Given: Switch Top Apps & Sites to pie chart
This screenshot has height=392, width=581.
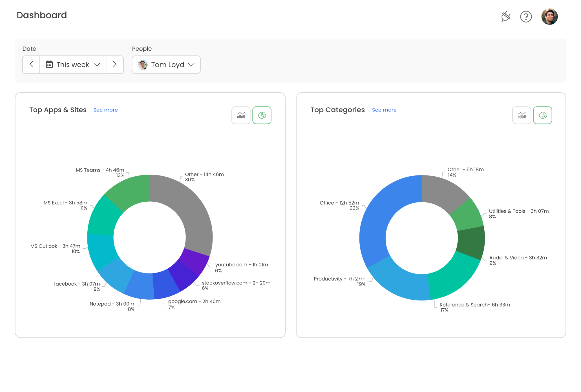Looking at the screenshot, I should 262,115.
